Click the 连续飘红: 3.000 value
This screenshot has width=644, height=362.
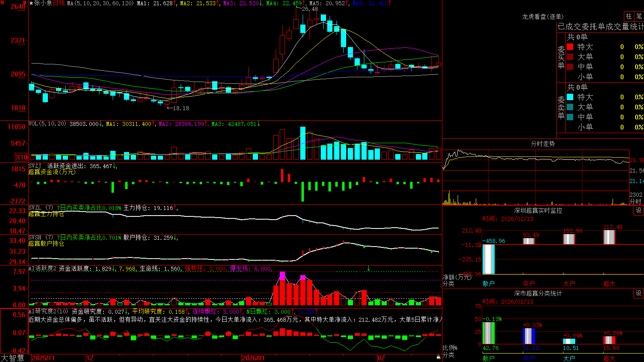(x=217, y=311)
